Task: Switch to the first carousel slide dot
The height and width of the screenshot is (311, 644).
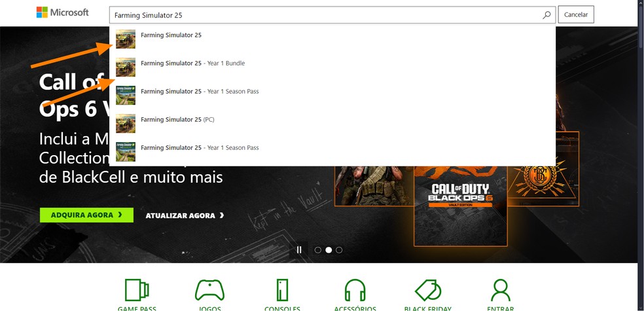Action: [x=318, y=250]
